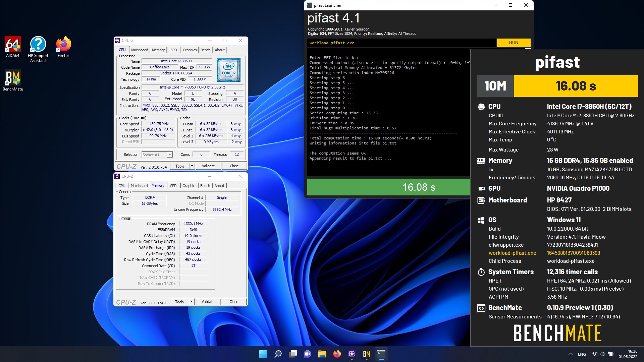The image size is (644, 362).
Task: Switch to BenchMate on the taskbar
Action: pos(367,354)
